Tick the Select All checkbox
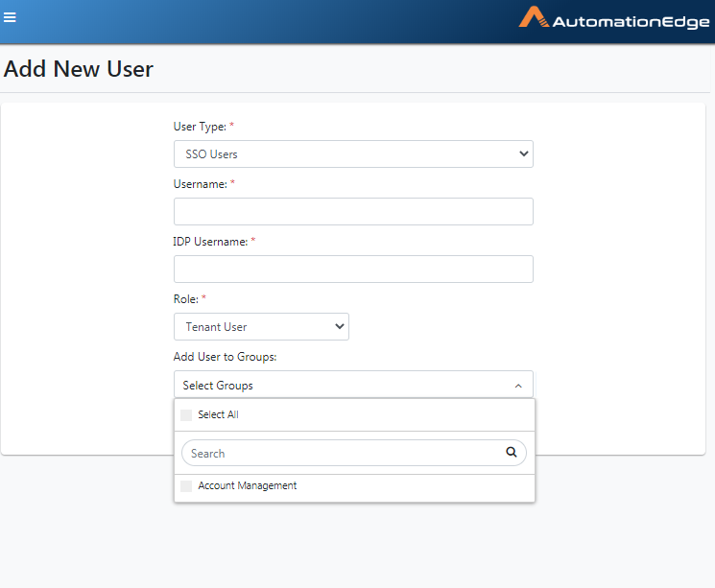The height and width of the screenshot is (588, 715). point(186,414)
